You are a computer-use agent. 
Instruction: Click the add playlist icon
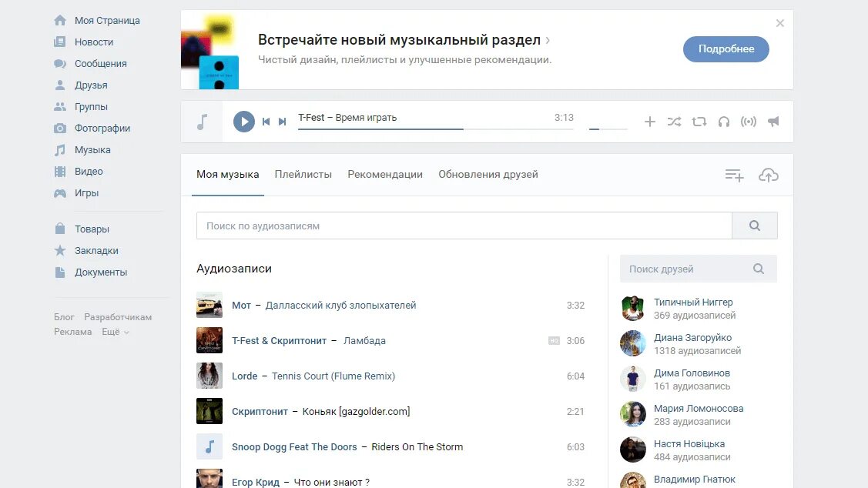pyautogui.click(x=734, y=175)
